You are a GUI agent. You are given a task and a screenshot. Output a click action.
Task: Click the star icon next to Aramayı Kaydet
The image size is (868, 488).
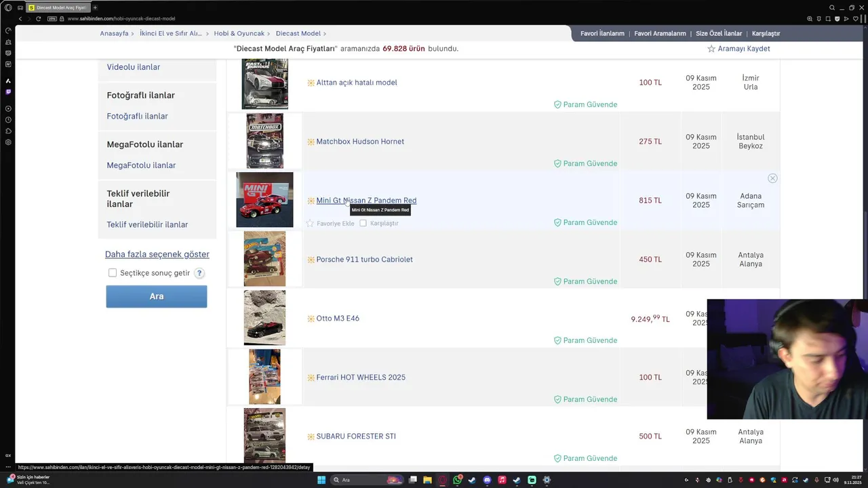(x=711, y=49)
